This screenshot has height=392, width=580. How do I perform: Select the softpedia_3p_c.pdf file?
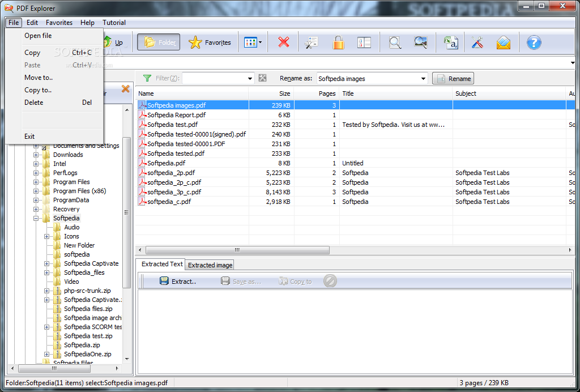174,192
